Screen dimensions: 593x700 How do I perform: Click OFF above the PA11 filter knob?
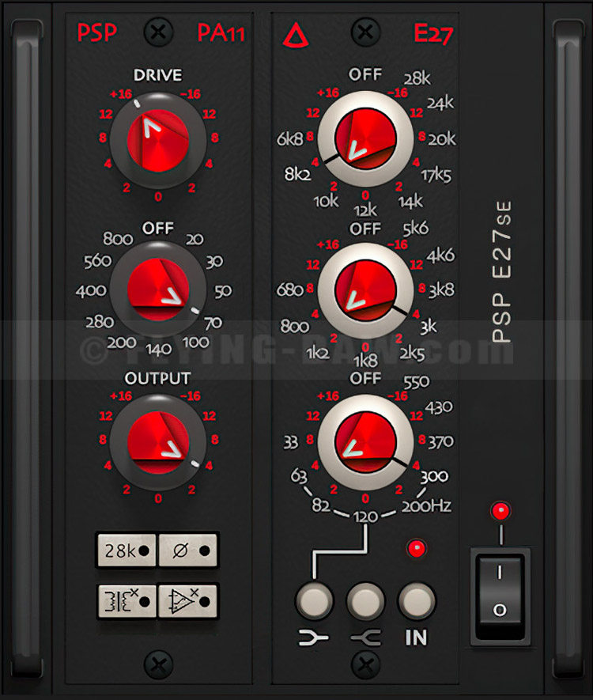(158, 229)
